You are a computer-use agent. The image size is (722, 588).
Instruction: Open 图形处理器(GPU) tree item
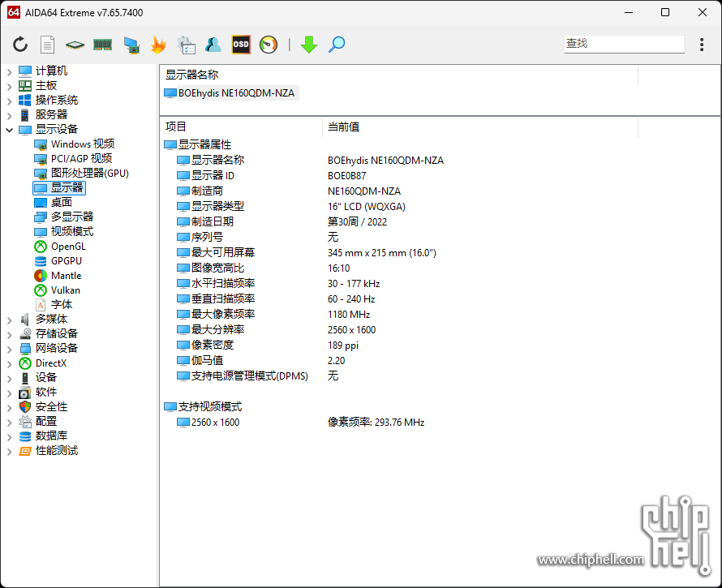pos(82,174)
